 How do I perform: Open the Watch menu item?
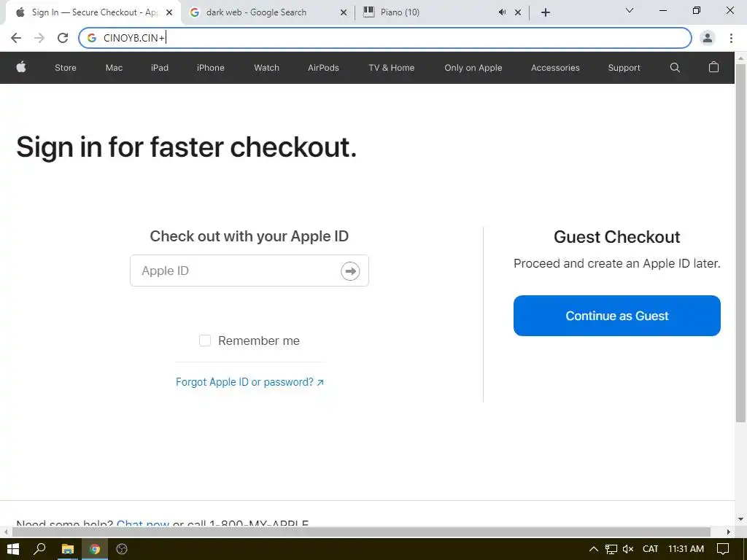pyautogui.click(x=266, y=68)
